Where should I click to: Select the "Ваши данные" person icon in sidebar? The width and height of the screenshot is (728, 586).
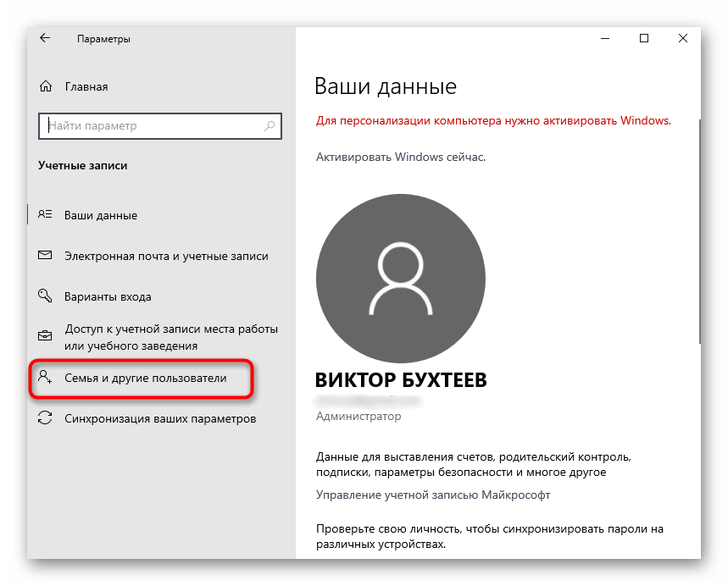(45, 214)
